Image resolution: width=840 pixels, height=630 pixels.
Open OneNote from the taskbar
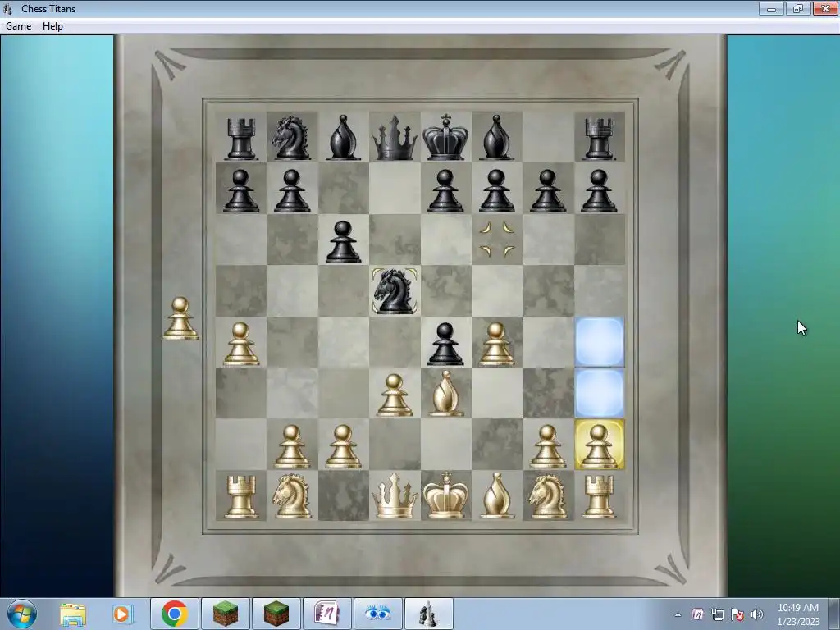(326, 614)
